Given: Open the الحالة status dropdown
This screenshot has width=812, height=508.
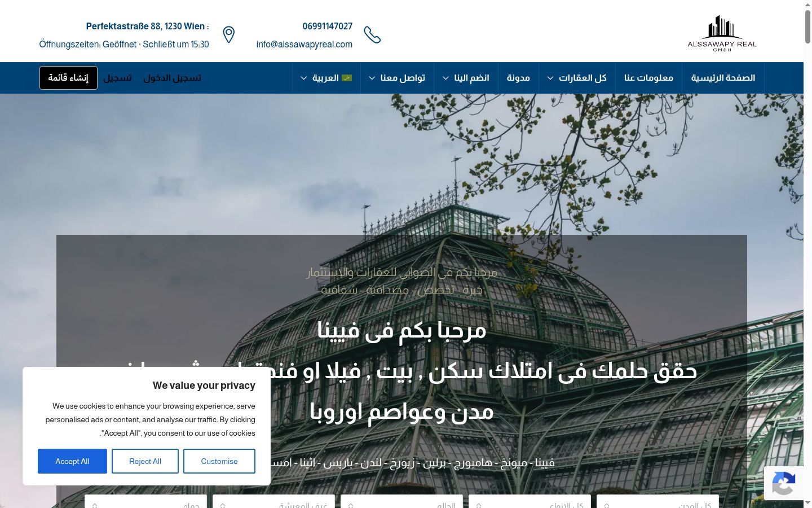Looking at the screenshot, I should click(x=401, y=502).
